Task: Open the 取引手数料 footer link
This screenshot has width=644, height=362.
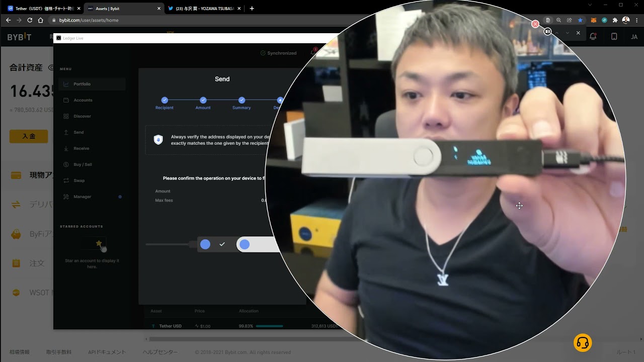Action: (59, 352)
